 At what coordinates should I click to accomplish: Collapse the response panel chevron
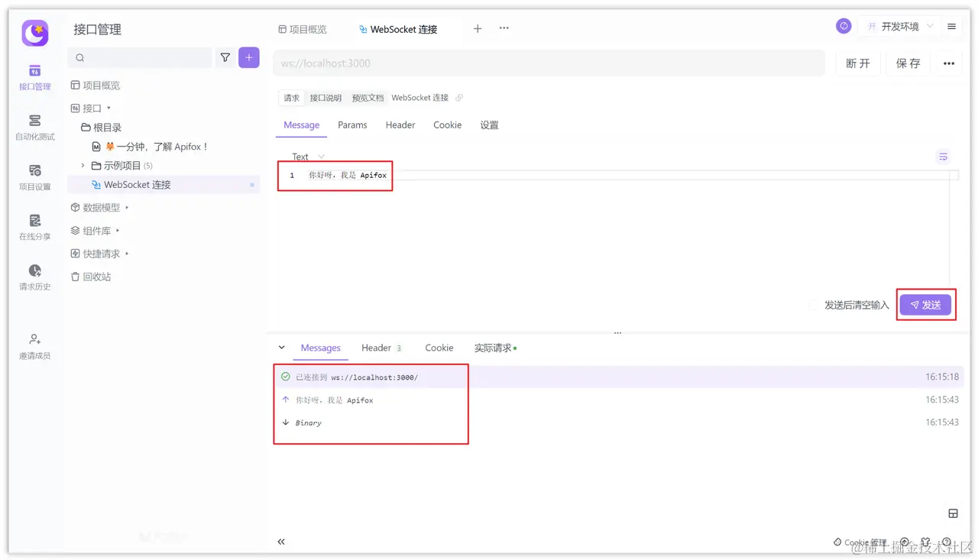pyautogui.click(x=281, y=348)
